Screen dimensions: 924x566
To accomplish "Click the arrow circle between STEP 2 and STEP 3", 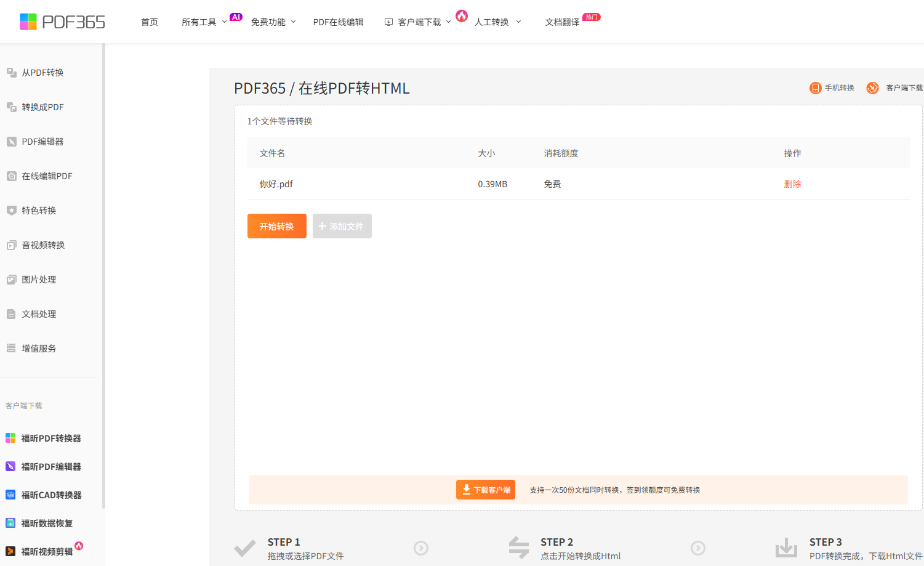I will [x=697, y=548].
